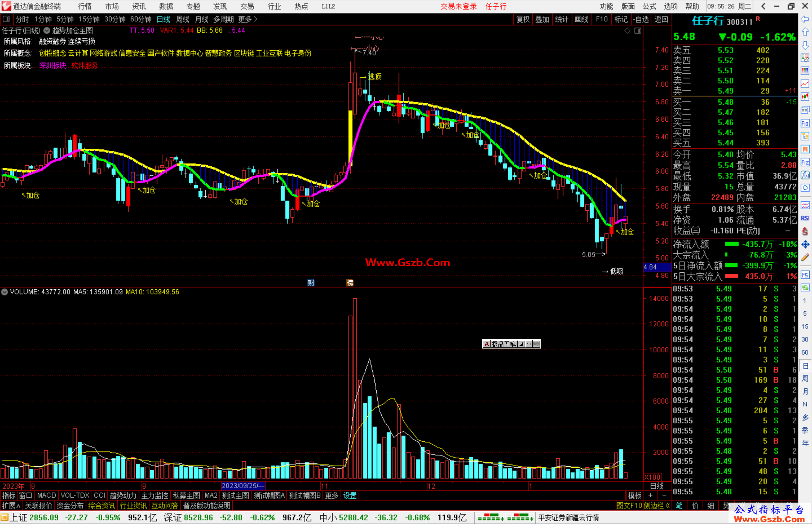
Task: Click the circle icon in sidebar
Action: [x=805, y=188]
